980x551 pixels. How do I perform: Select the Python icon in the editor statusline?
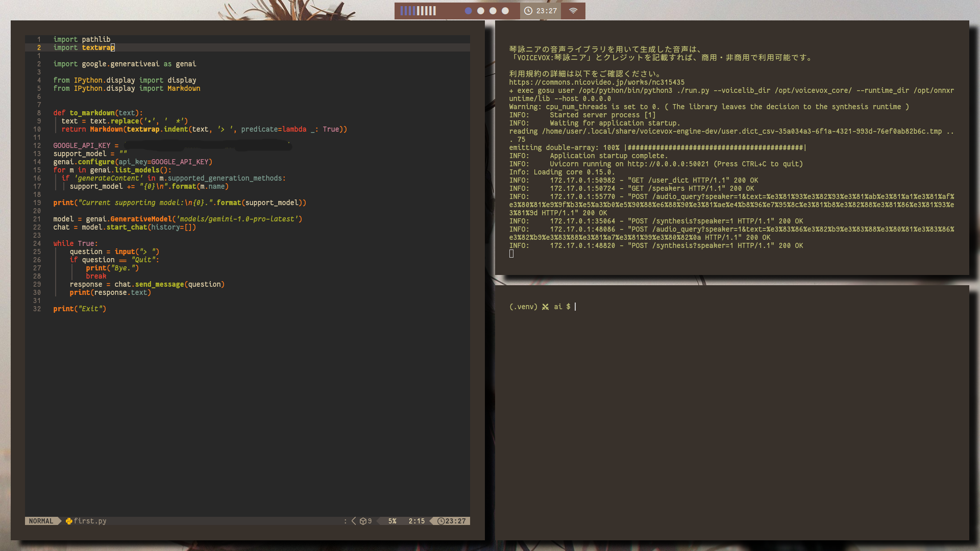pos(69,521)
